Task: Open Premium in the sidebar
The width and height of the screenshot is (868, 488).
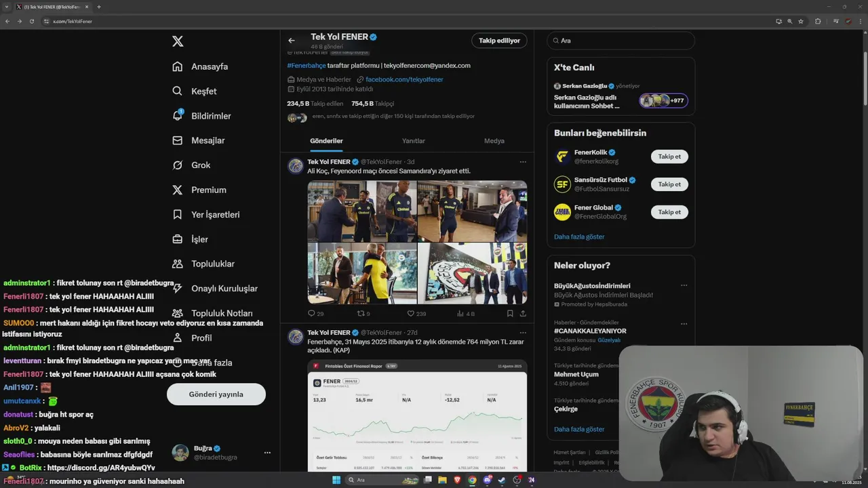Action: click(x=199, y=190)
